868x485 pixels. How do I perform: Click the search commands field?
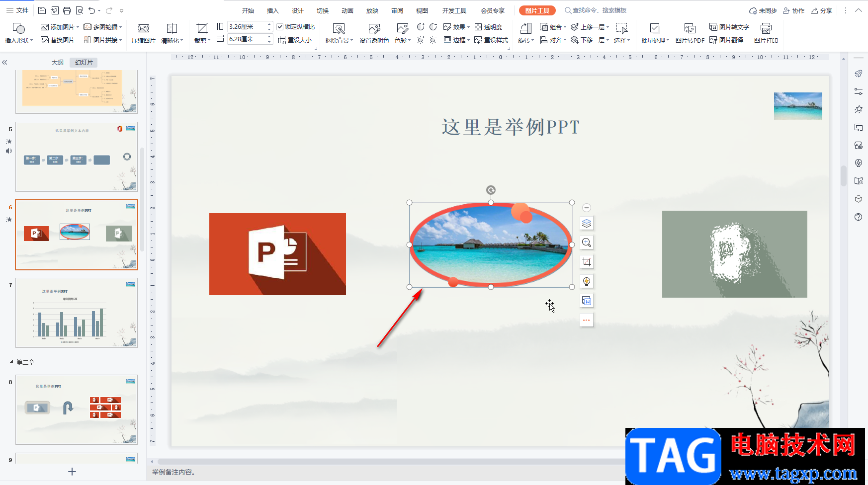tap(596, 10)
